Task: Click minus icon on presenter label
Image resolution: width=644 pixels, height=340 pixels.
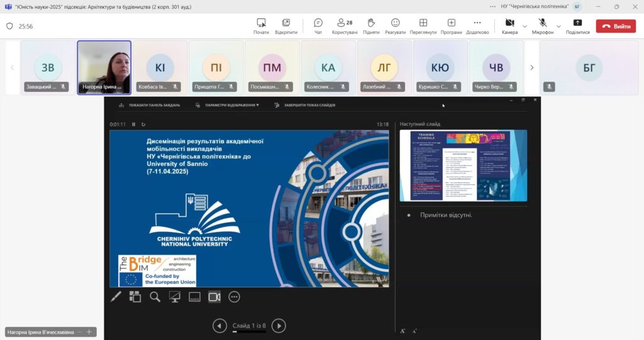Action: [x=80, y=332]
